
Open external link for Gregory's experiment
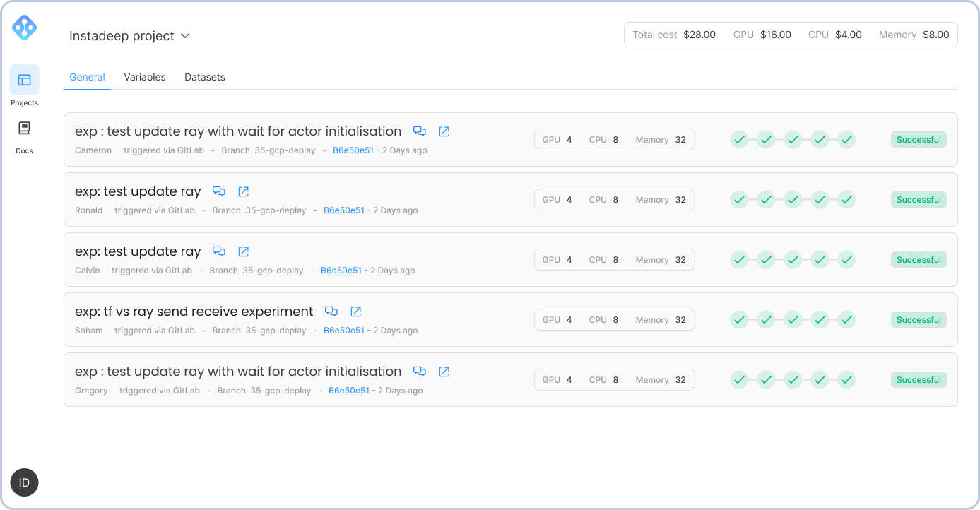(x=444, y=372)
